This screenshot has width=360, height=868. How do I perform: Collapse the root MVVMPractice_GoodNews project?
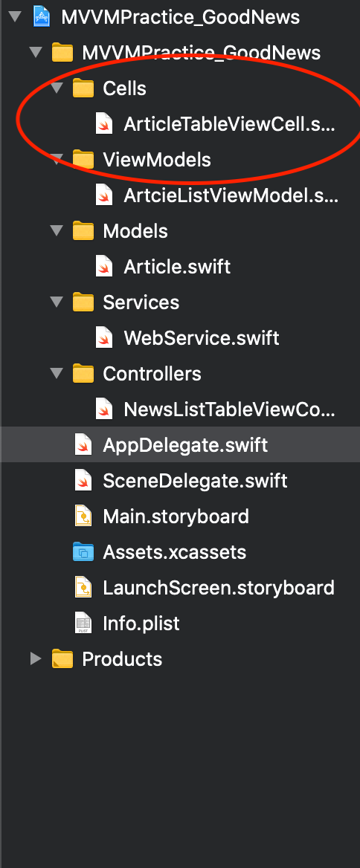click(x=15, y=16)
